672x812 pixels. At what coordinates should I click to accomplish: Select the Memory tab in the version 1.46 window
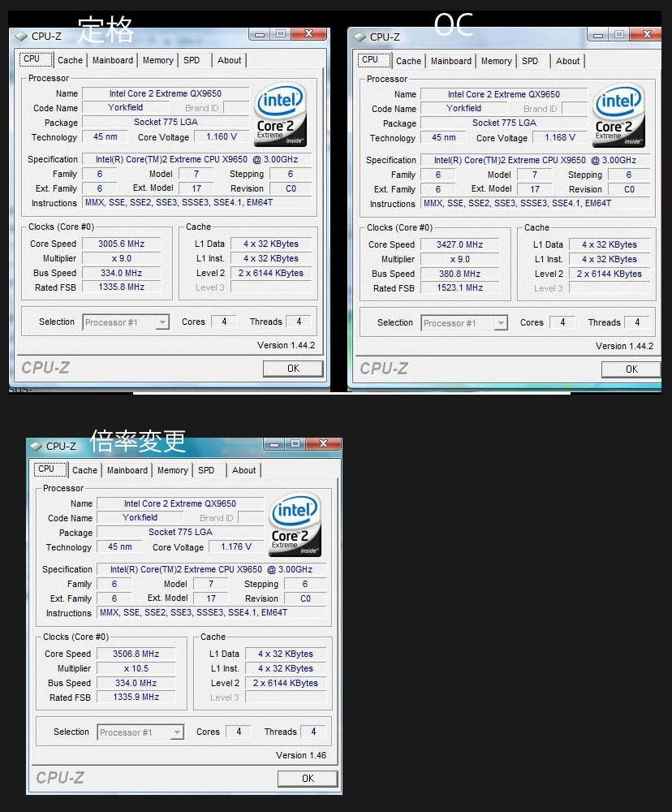click(x=172, y=470)
